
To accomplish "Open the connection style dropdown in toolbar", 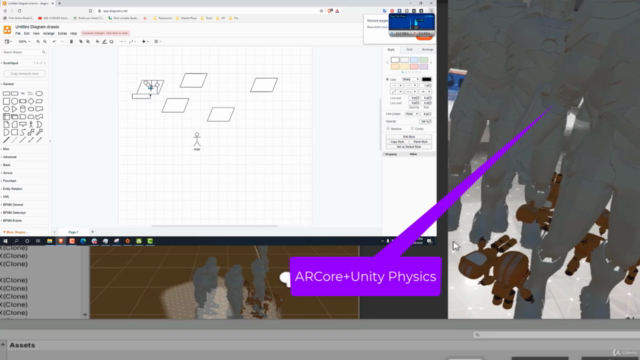I will [122, 42].
